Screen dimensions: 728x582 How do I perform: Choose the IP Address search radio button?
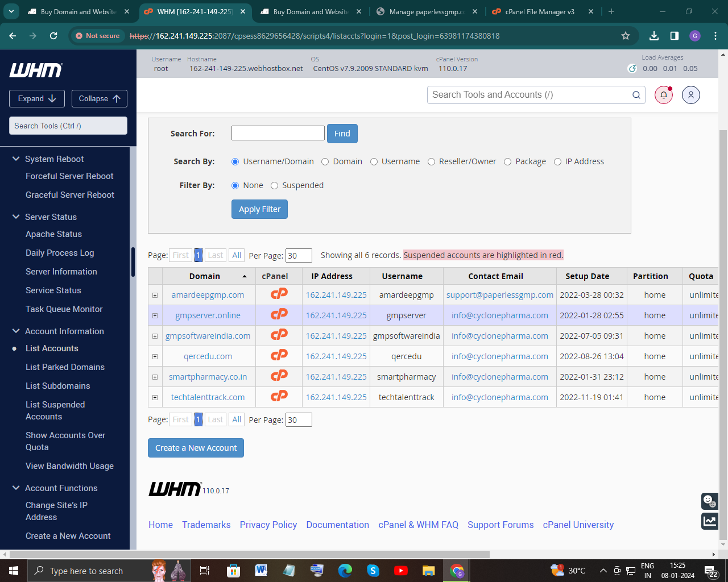[557, 161]
